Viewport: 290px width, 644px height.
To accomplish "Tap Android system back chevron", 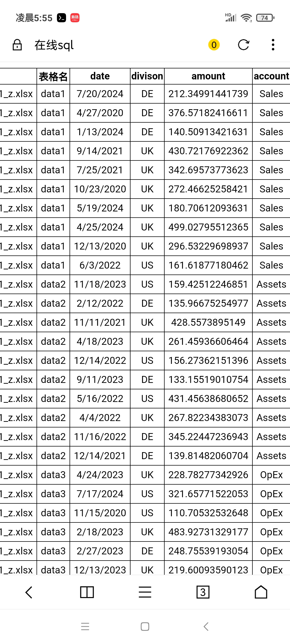I will click(x=206, y=627).
